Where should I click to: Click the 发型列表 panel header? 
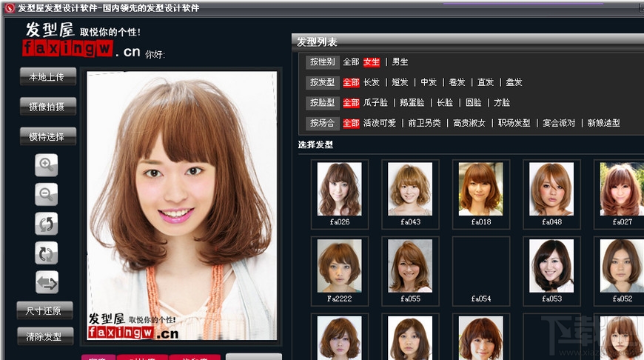(x=468, y=42)
